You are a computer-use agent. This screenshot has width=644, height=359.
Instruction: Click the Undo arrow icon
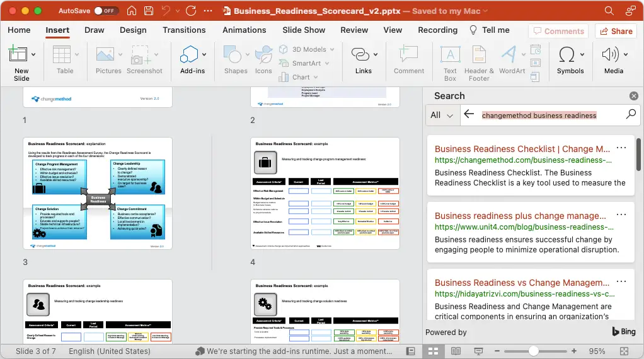coord(166,11)
